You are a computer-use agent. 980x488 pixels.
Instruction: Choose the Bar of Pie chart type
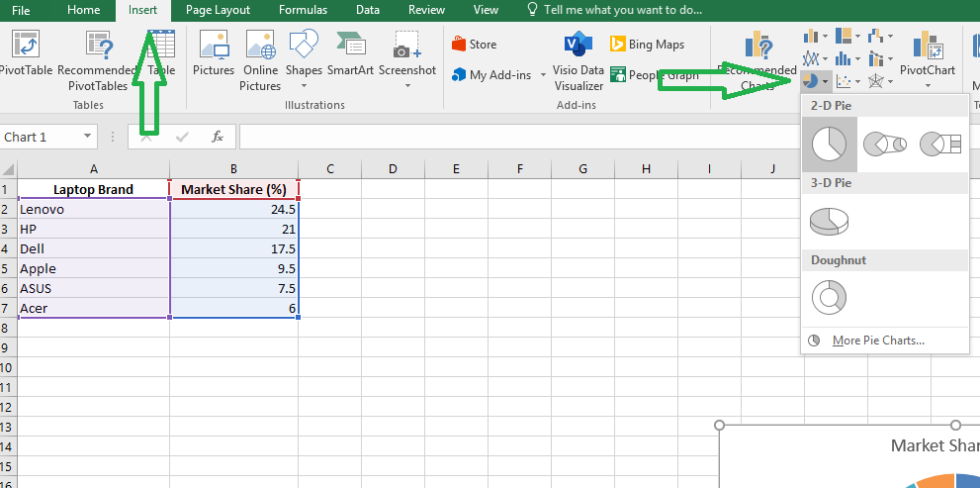point(939,145)
